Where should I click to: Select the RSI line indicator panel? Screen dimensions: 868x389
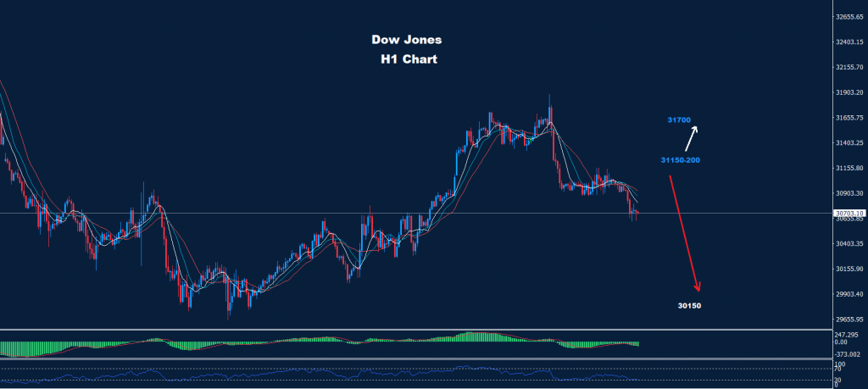(339, 373)
